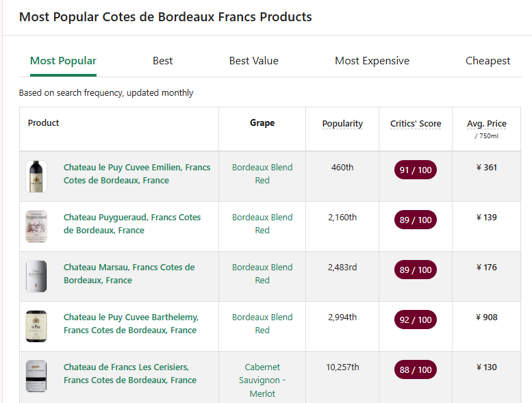Switch to the Best tab
Image resolution: width=532 pixels, height=403 pixels.
162,61
